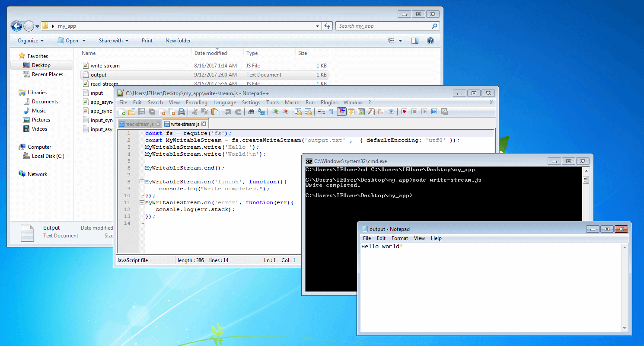Viewport: 644px width, 346px height.
Task: Click the Undo arrow in Notepad++ toolbar
Action: [228, 112]
